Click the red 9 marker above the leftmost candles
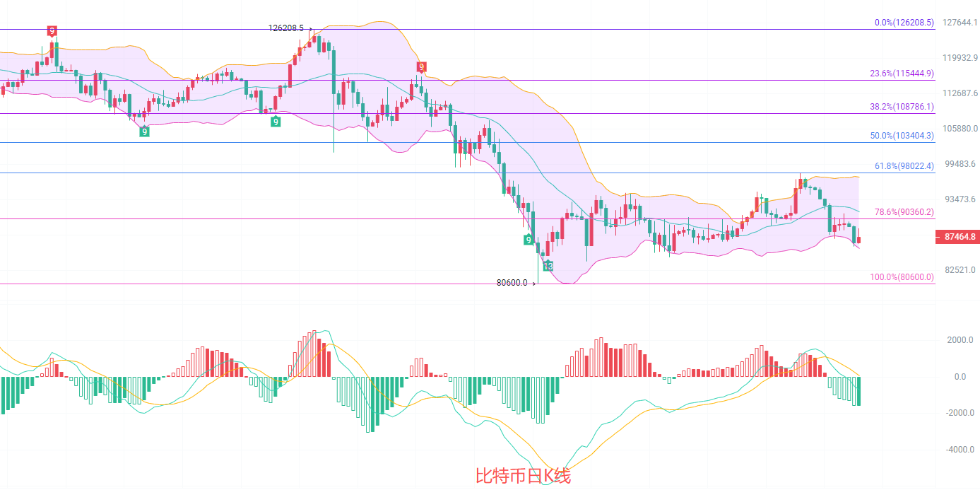980x490 pixels. click(x=52, y=30)
